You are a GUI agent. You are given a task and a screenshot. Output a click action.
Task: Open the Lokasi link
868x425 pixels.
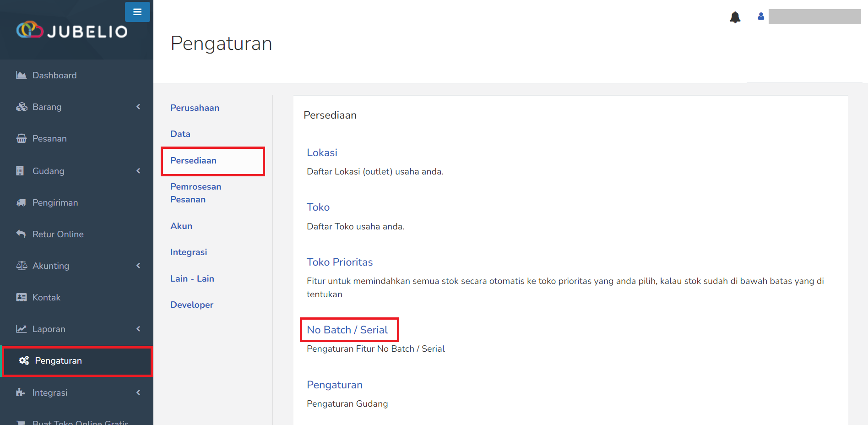(x=322, y=153)
